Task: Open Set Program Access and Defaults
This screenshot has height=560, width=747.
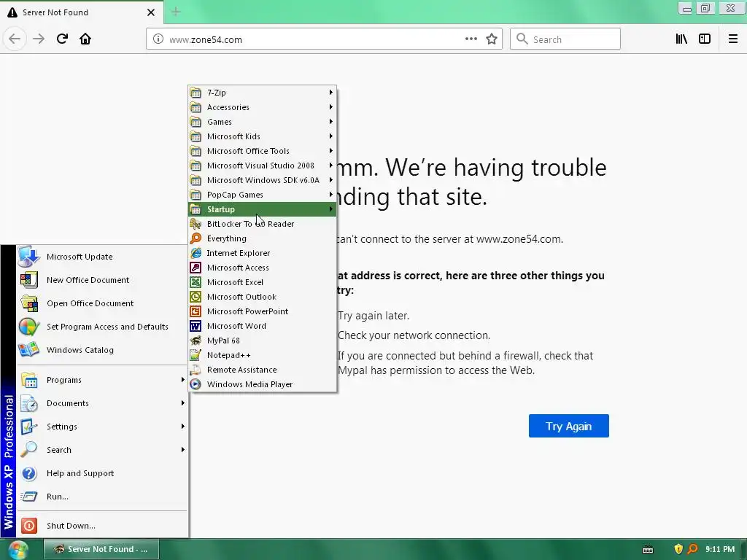Action: 102,326
